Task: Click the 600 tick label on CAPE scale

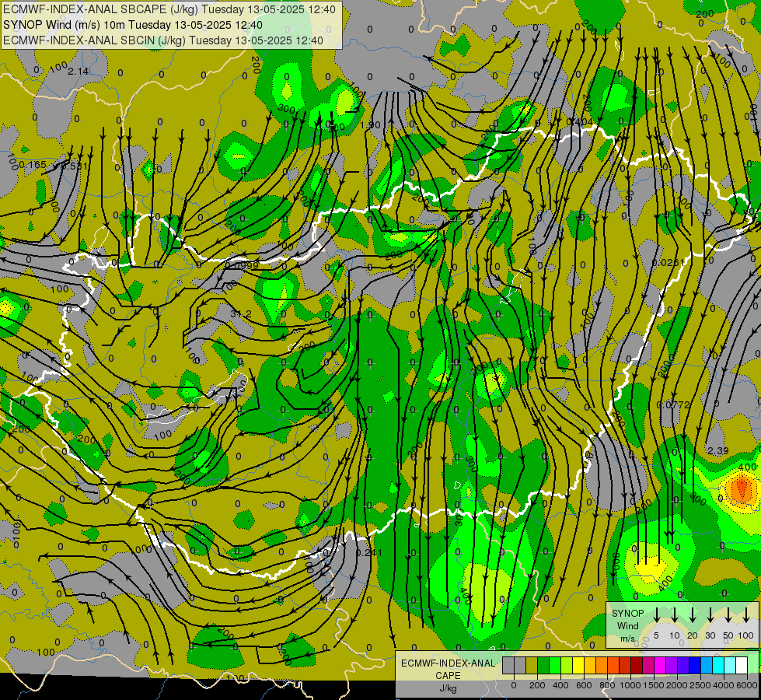Action: (584, 685)
